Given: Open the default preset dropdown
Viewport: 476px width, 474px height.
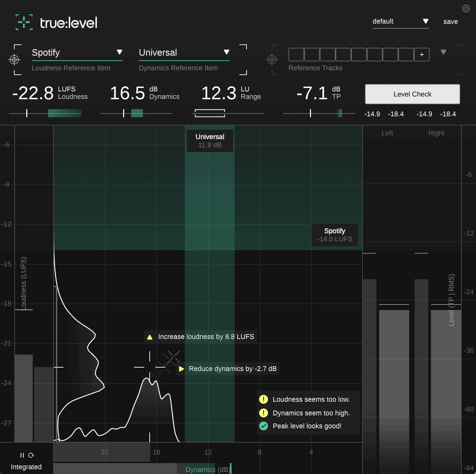Looking at the screenshot, I should click(x=401, y=21).
